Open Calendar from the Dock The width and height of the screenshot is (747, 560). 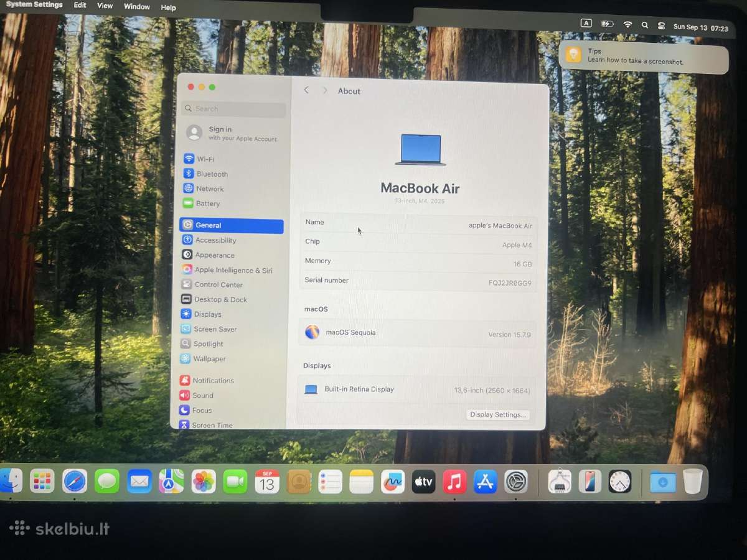tap(267, 482)
